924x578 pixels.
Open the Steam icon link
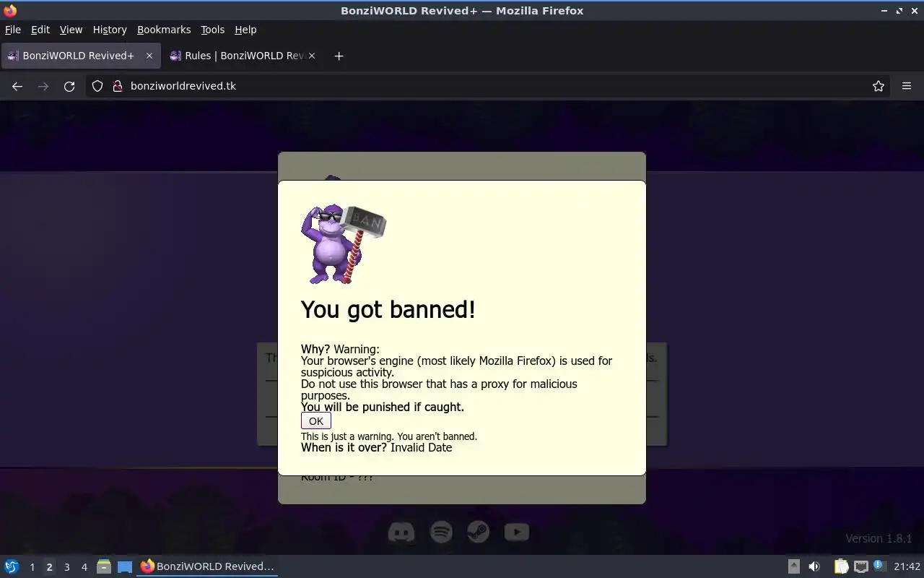[x=478, y=532]
